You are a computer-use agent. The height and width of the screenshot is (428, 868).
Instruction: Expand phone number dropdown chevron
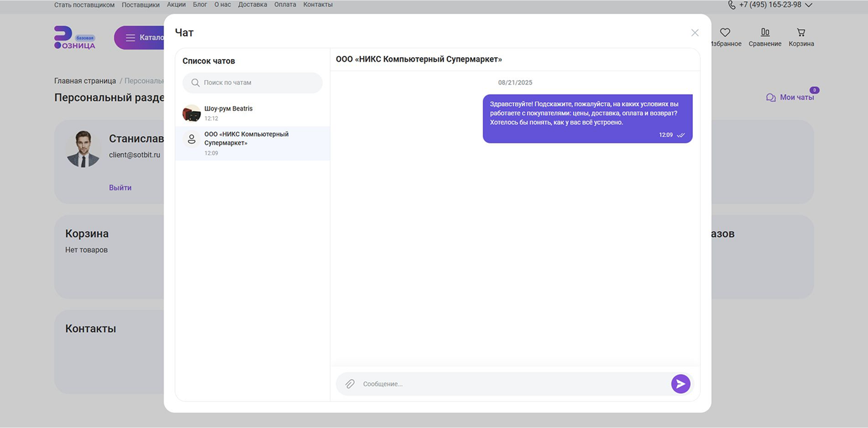point(808,5)
